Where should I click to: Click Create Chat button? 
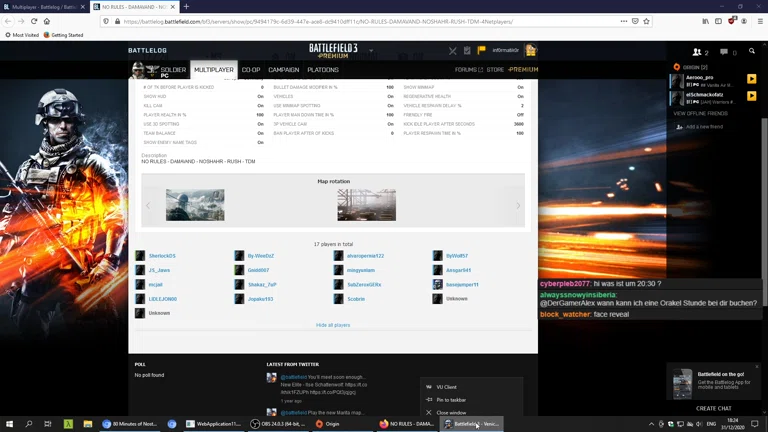coord(714,408)
